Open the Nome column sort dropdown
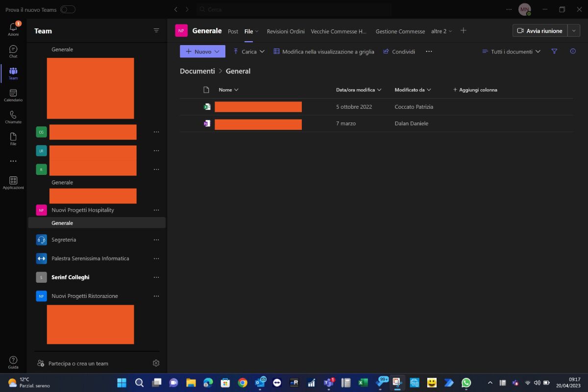The image size is (588, 392). point(228,90)
